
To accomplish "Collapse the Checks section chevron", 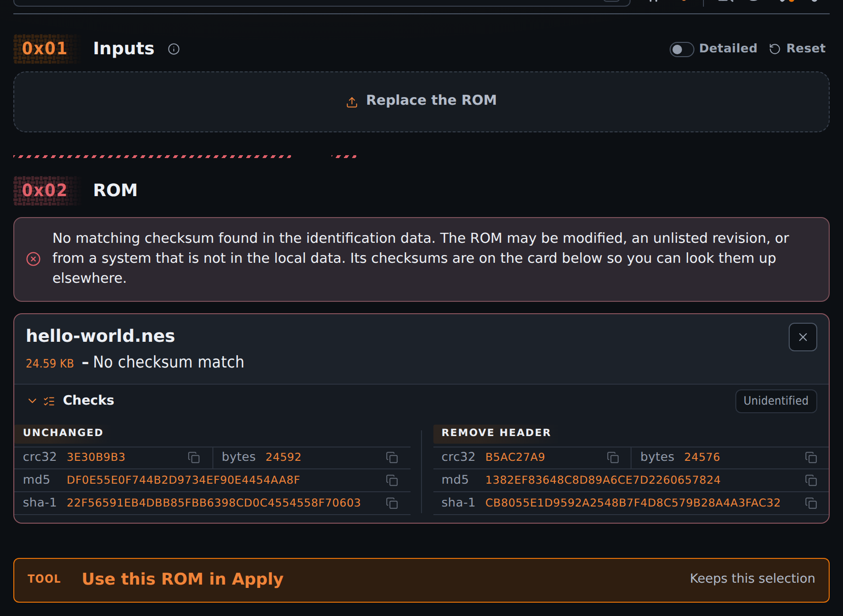I will [32, 401].
